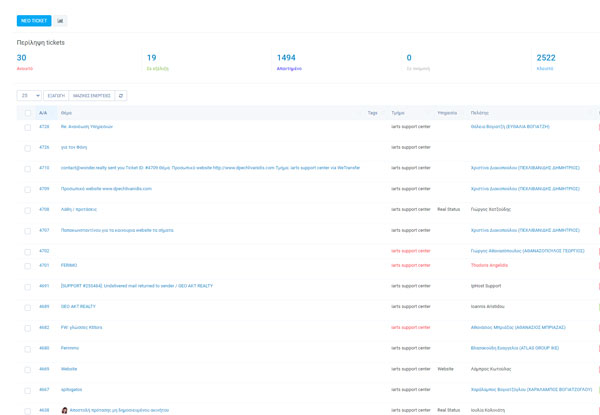The height and width of the screenshot is (415, 600).
Task: Open ticket 4708 subject link
Action: pyautogui.click(x=79, y=210)
